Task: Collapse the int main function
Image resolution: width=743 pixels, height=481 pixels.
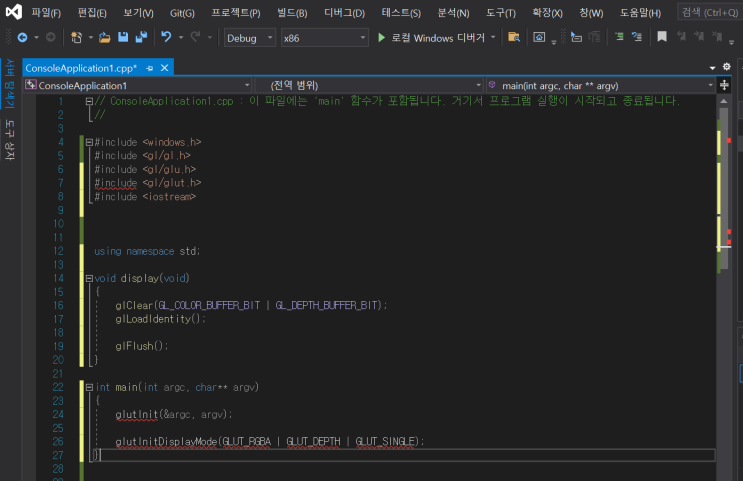Action: 89,388
